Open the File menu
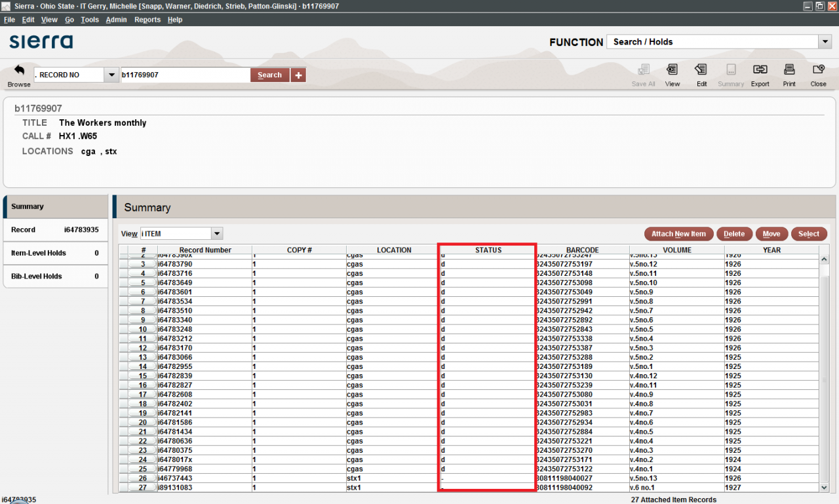This screenshot has height=504, width=839. tap(9, 20)
